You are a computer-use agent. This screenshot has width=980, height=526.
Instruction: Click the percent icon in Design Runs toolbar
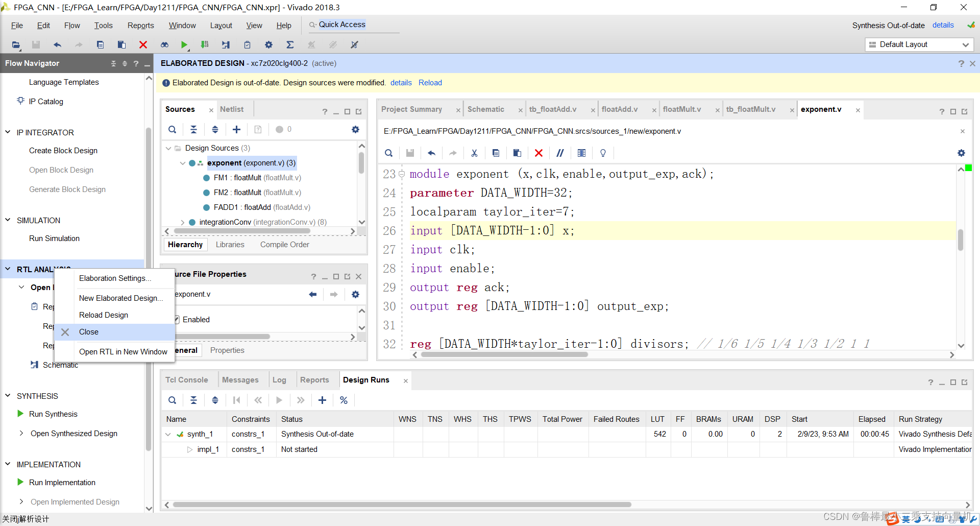pos(344,400)
